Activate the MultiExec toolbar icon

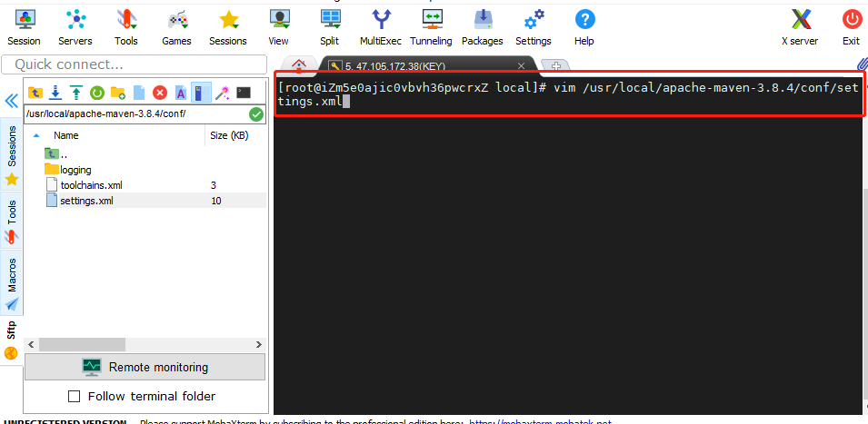tap(380, 27)
